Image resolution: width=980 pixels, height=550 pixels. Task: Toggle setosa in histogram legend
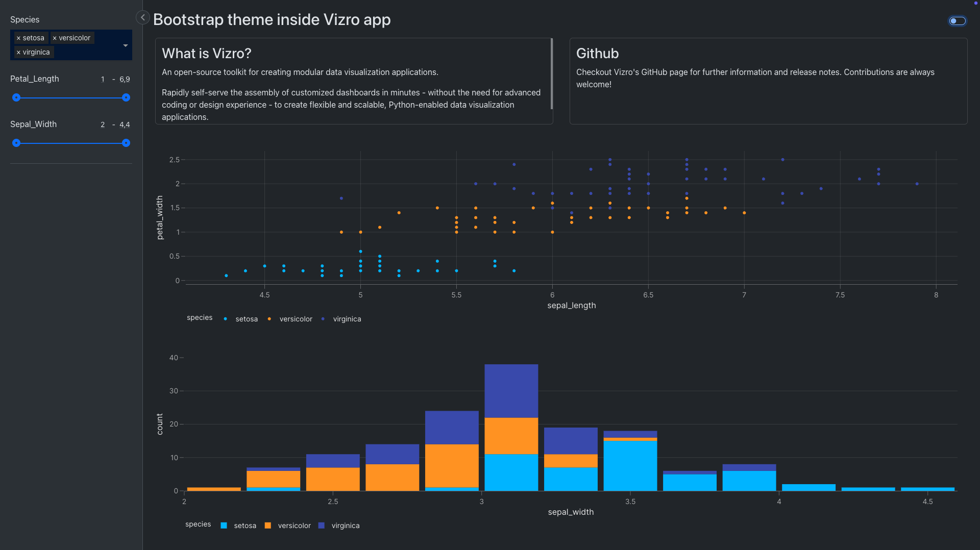pyautogui.click(x=244, y=526)
